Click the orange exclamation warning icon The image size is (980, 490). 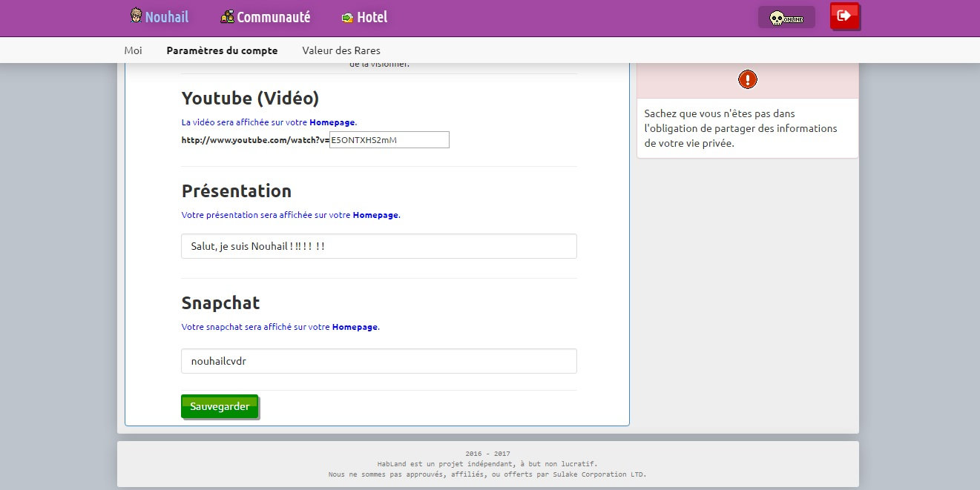[747, 79]
